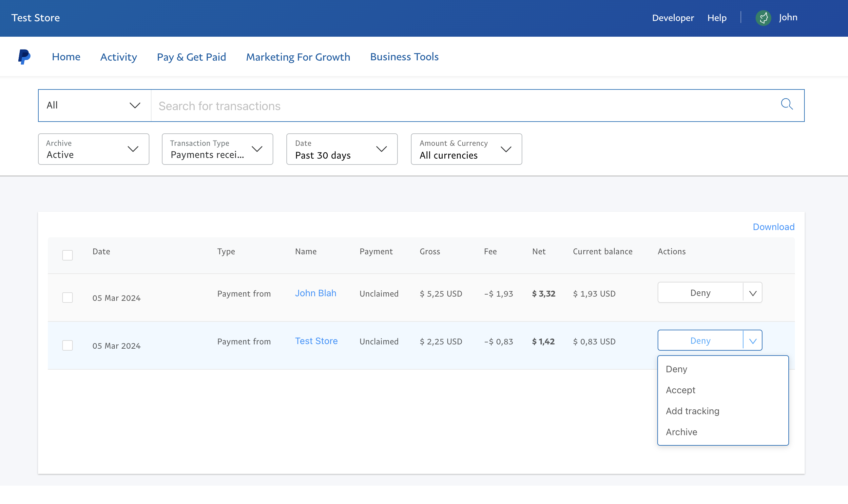Open the Date Past 30 days filter

[x=342, y=149]
